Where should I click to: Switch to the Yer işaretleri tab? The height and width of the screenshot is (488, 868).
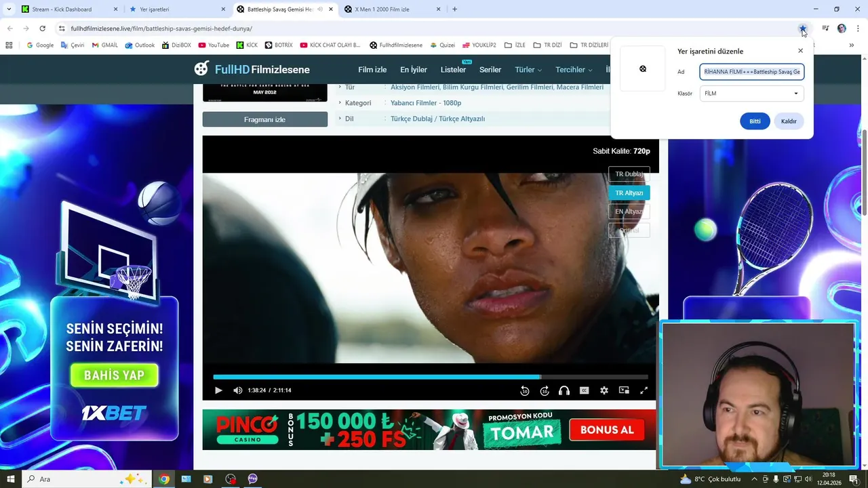176,9
